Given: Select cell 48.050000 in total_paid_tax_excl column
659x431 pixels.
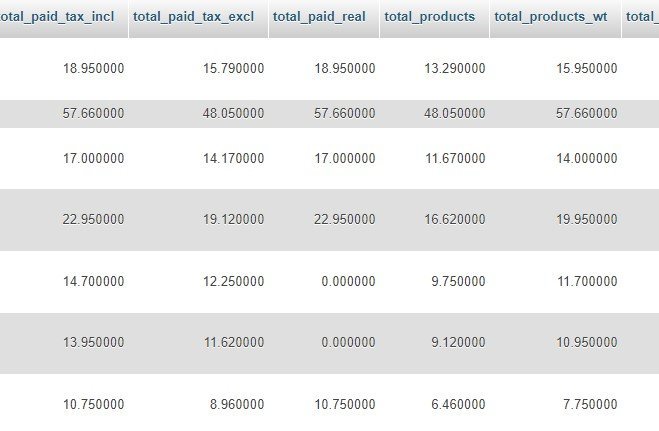Looking at the screenshot, I should (x=233, y=113).
